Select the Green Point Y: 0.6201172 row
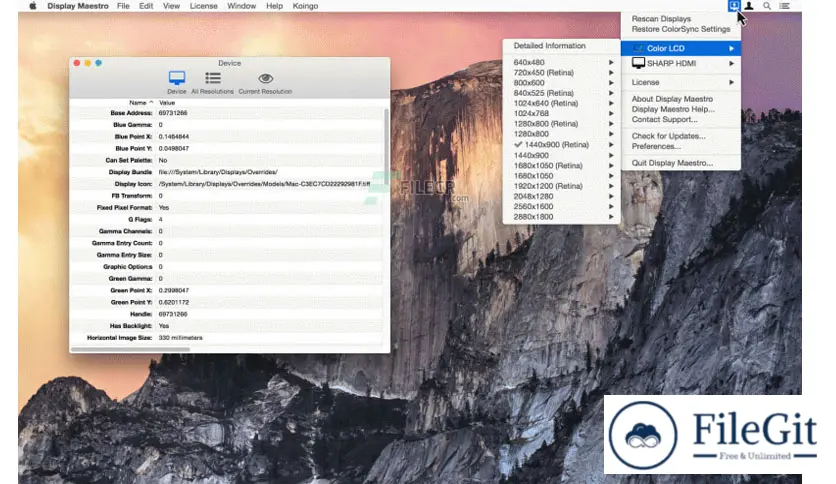Viewport: 836px width, 484px height. (x=227, y=302)
